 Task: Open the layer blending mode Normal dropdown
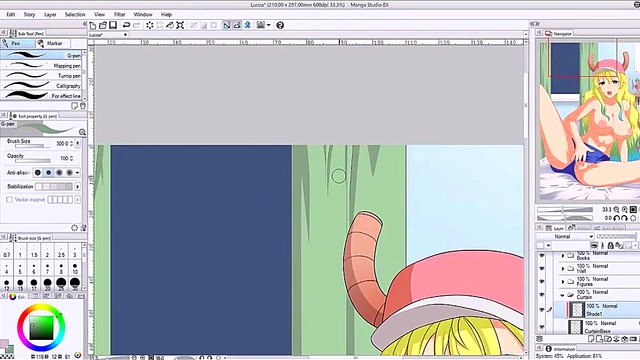click(565, 237)
